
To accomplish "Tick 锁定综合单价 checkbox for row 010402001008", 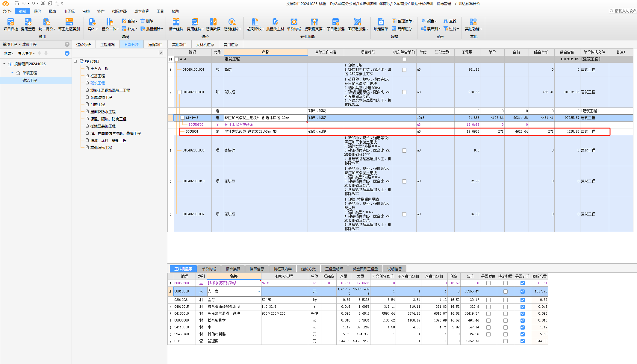I will pos(404,151).
